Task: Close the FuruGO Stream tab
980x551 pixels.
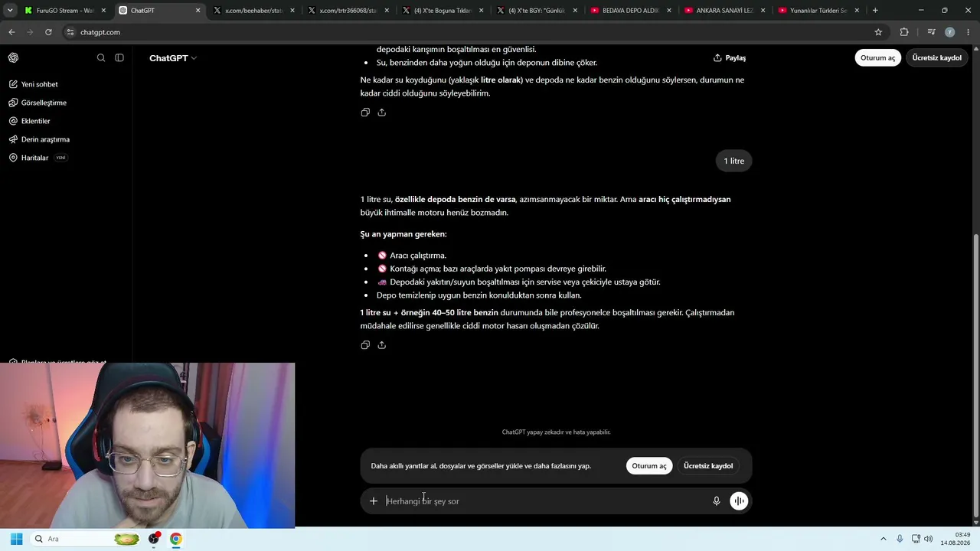Action: 103,11
